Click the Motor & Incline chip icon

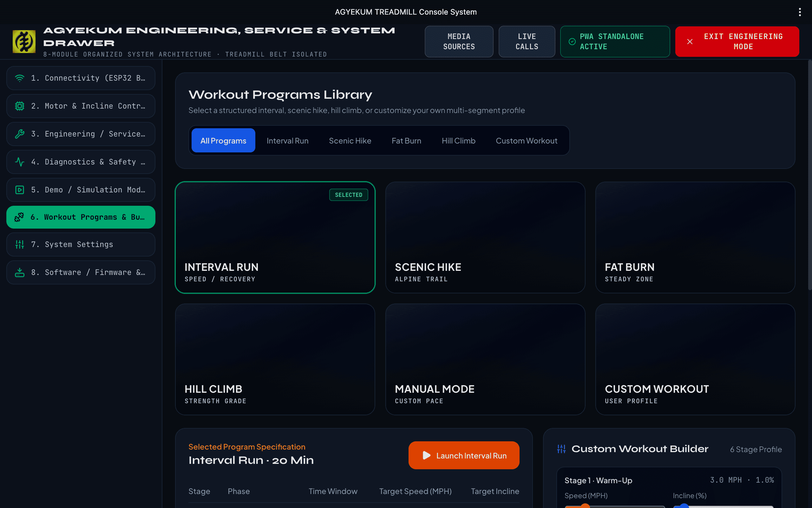click(20, 106)
